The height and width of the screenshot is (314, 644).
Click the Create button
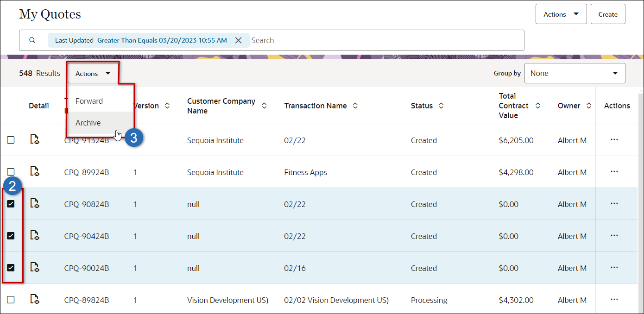[x=607, y=14]
